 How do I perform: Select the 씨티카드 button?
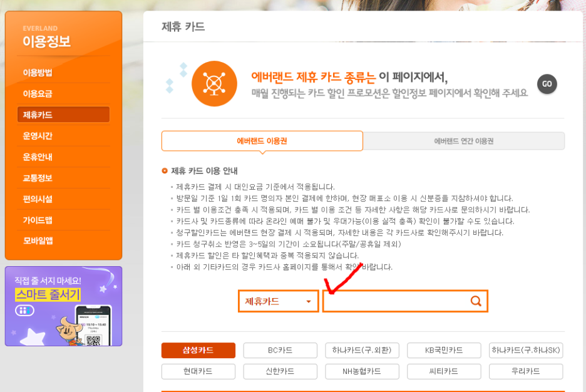[x=444, y=371]
